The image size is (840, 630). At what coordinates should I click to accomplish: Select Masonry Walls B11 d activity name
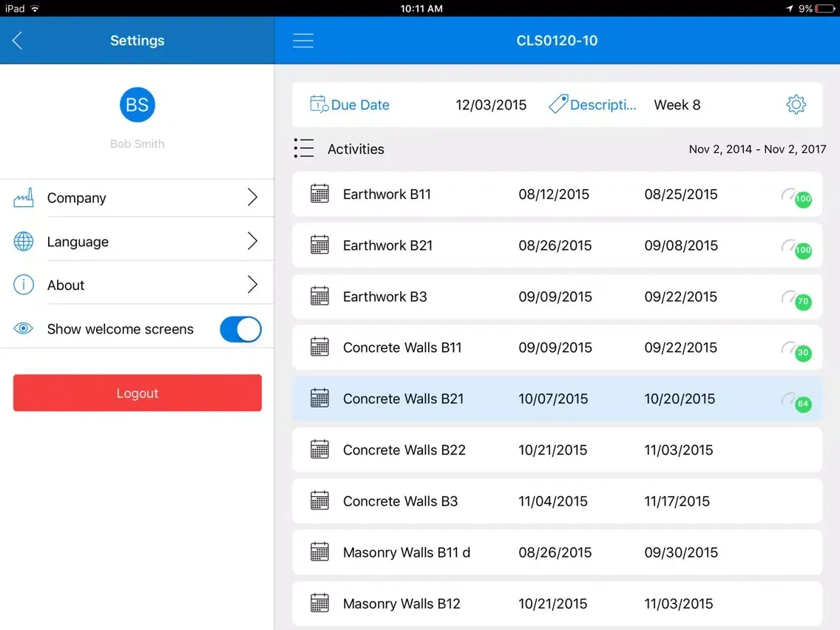click(x=406, y=552)
